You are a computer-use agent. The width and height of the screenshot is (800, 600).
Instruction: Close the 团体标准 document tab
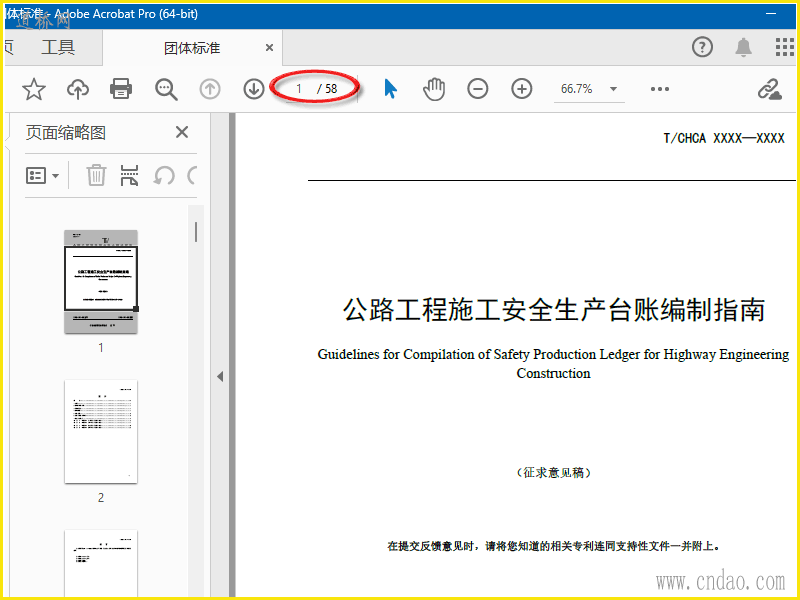269,48
